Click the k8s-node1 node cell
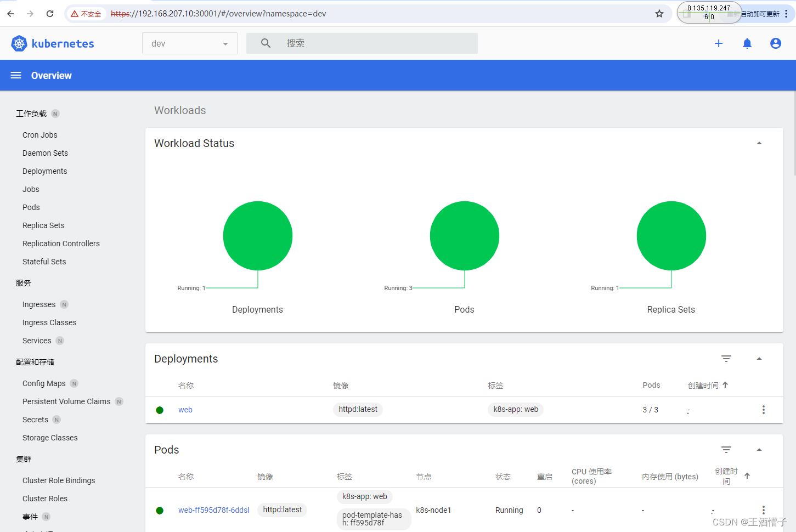This screenshot has width=796, height=532. 433,510
